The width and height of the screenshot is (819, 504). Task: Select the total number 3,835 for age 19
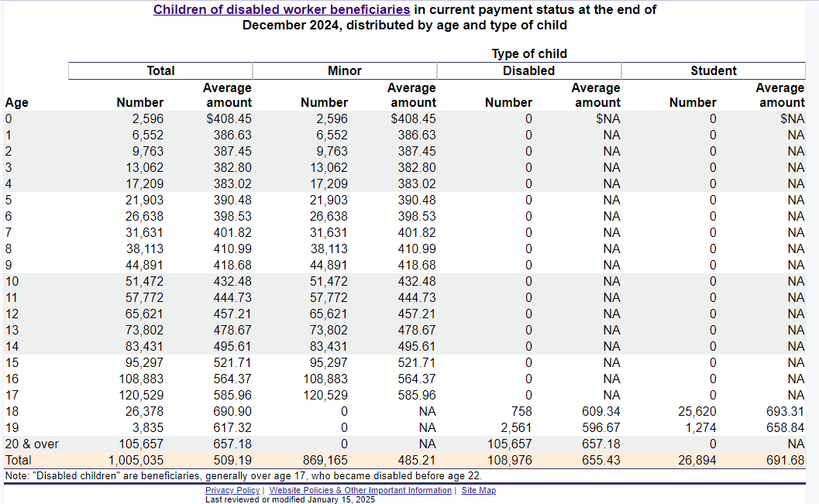point(148,428)
